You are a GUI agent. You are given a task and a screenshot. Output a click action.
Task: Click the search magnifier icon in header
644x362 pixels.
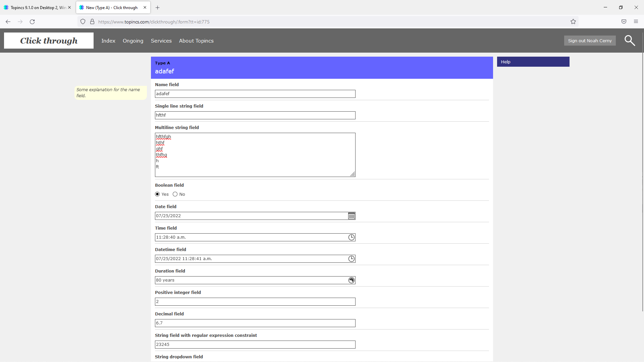[x=630, y=41]
